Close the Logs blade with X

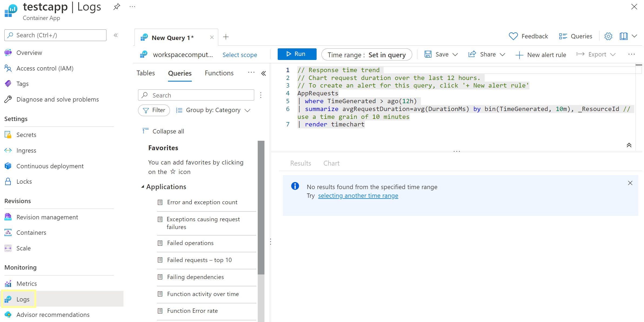pyautogui.click(x=634, y=7)
